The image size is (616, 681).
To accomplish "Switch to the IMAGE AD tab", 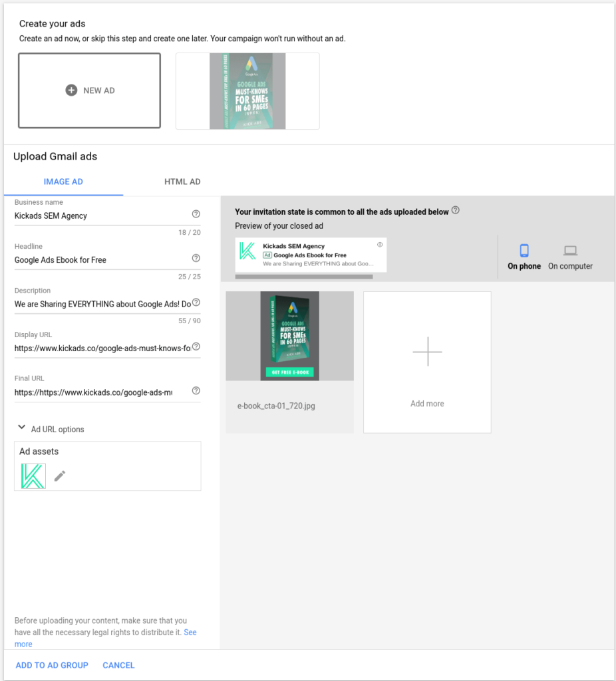I will [63, 182].
